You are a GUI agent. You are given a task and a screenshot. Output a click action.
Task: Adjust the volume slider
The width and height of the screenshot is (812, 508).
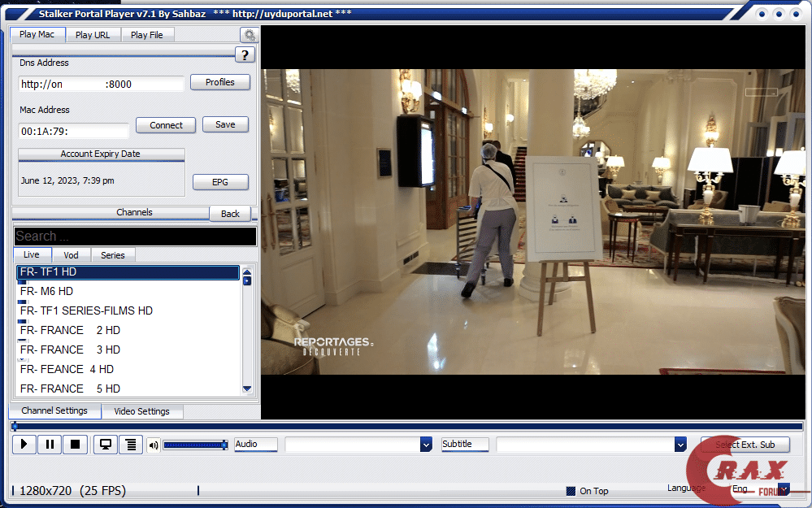click(x=195, y=445)
